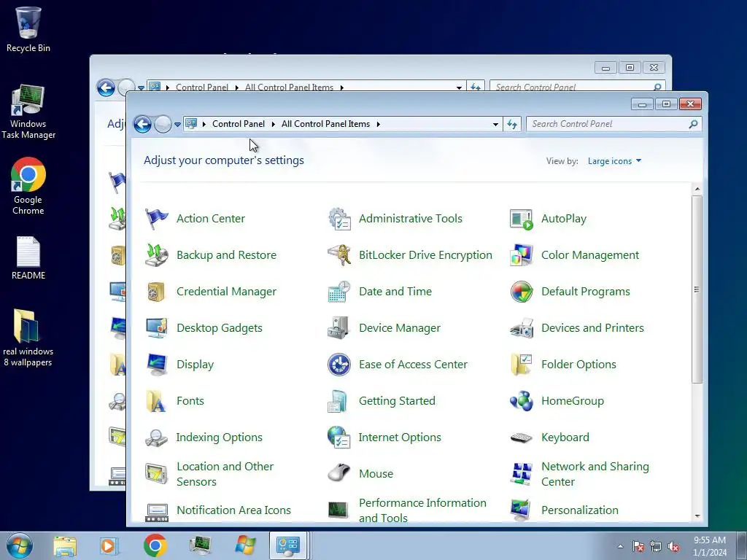Open the Location and Other Sensors icon
Image resolution: width=747 pixels, height=560 pixels.
click(156, 474)
